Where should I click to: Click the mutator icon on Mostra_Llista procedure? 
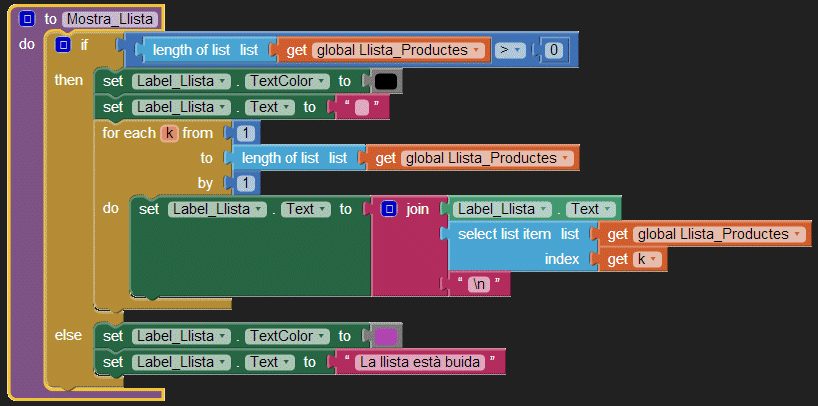click(x=27, y=18)
